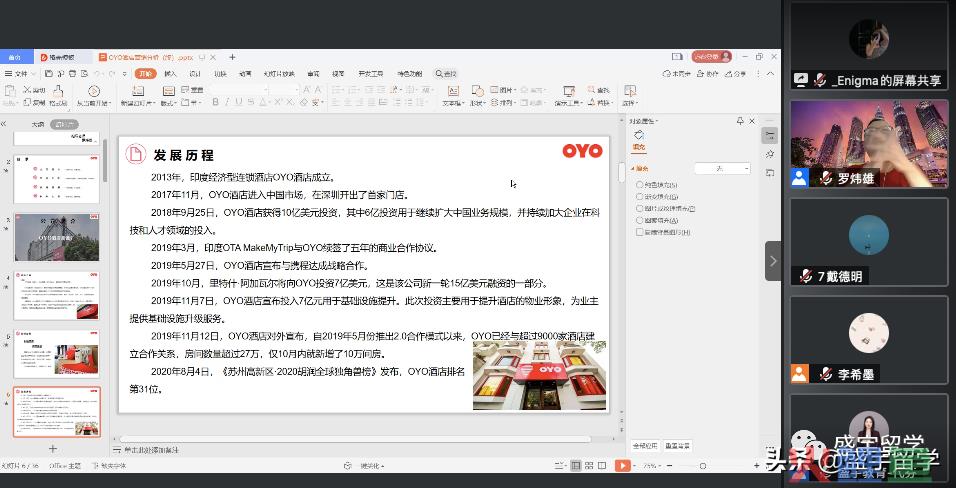Switch to the OYO .pptx document tab
The width and height of the screenshot is (956, 488).
157,57
